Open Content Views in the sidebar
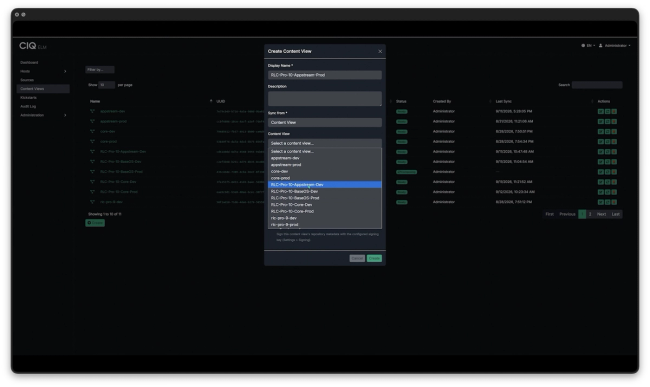This screenshot has height=387, width=650. (x=43, y=89)
